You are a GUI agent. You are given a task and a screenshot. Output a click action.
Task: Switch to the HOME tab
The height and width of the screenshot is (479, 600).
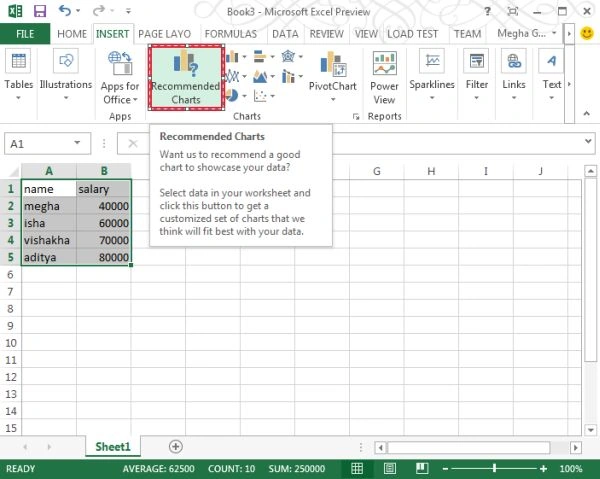click(x=72, y=34)
